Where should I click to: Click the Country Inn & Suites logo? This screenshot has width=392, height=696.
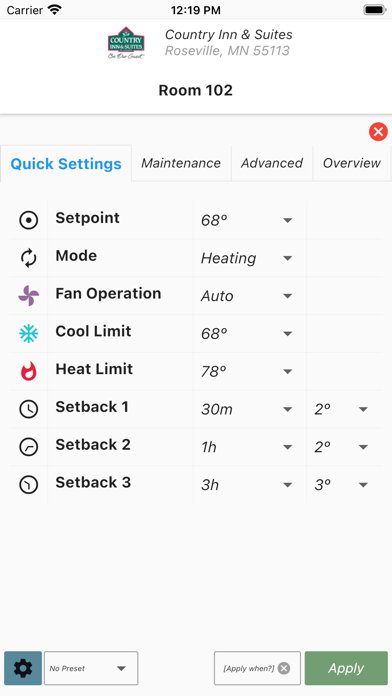(126, 43)
